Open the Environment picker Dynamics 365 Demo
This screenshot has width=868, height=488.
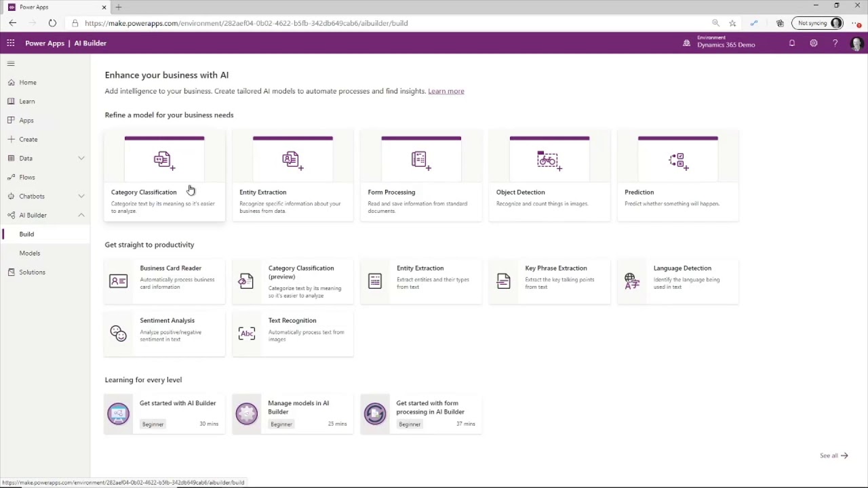point(719,43)
